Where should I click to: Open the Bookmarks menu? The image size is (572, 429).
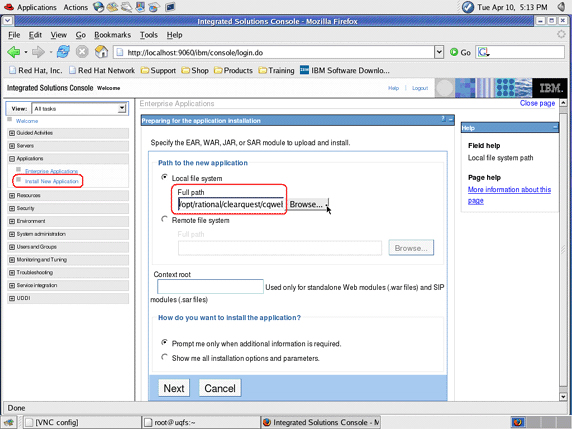click(x=112, y=35)
